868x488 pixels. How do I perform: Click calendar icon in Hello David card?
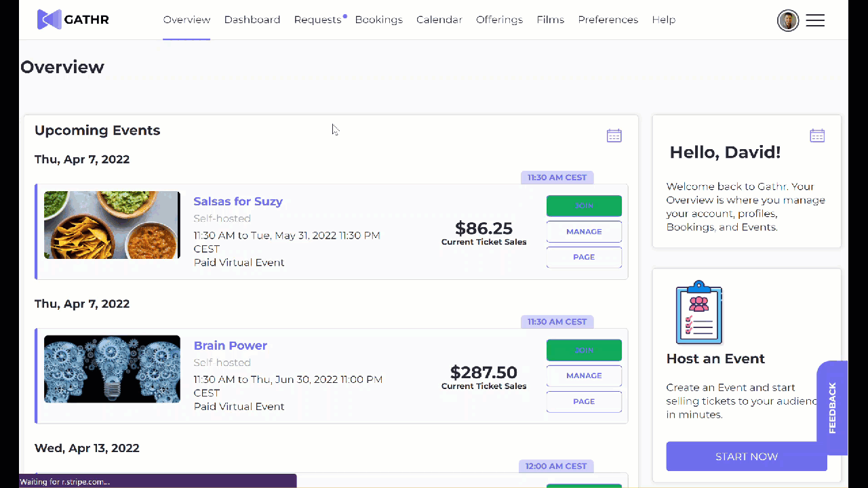tap(818, 136)
